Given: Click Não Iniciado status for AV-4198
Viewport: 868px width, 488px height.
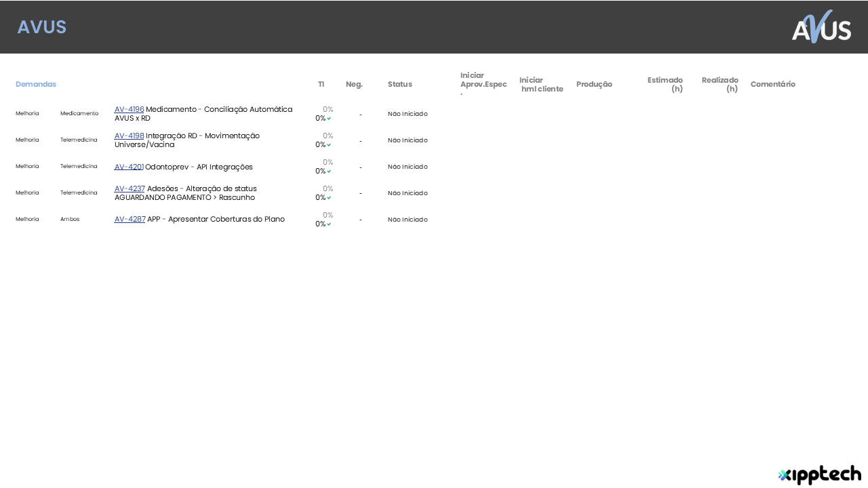Looking at the screenshot, I should (408, 140).
